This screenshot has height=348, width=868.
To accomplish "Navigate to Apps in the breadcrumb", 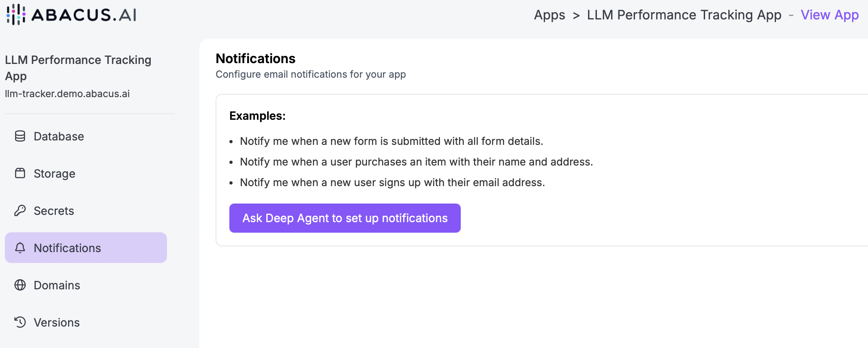I will [549, 15].
